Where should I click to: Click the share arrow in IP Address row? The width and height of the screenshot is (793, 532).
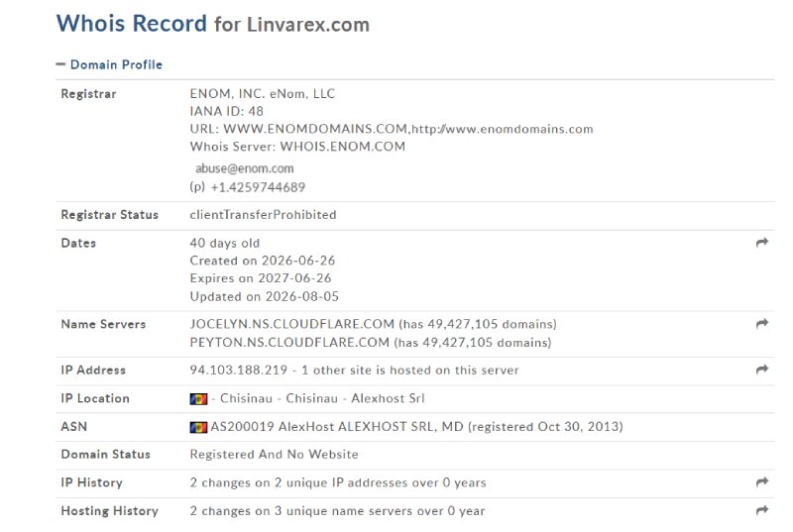point(762,370)
